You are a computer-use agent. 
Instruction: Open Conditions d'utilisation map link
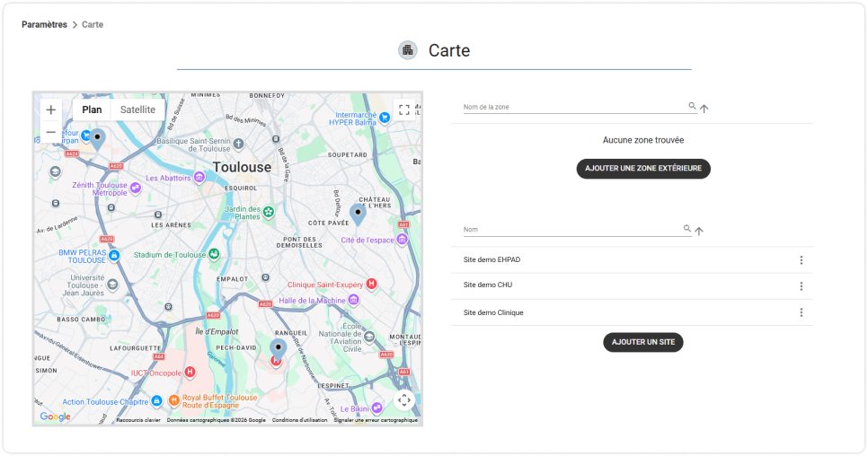299,420
